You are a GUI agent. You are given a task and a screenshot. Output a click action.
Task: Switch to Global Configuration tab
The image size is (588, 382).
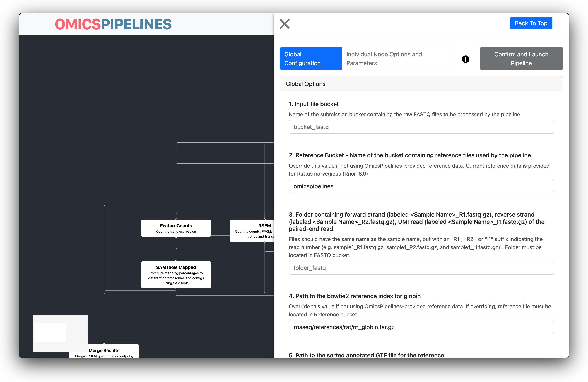311,59
